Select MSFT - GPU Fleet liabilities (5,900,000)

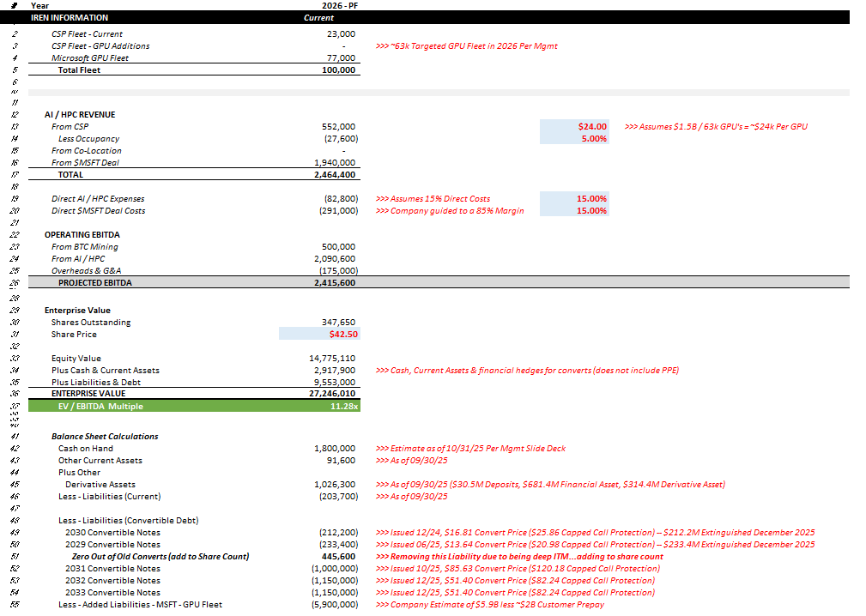coord(335,605)
